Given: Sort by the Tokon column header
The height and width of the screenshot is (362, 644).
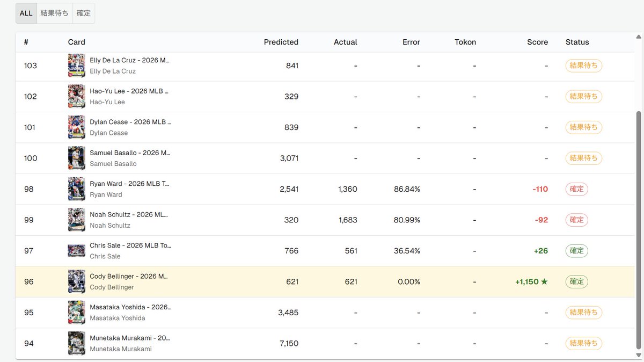Looking at the screenshot, I should (465, 42).
